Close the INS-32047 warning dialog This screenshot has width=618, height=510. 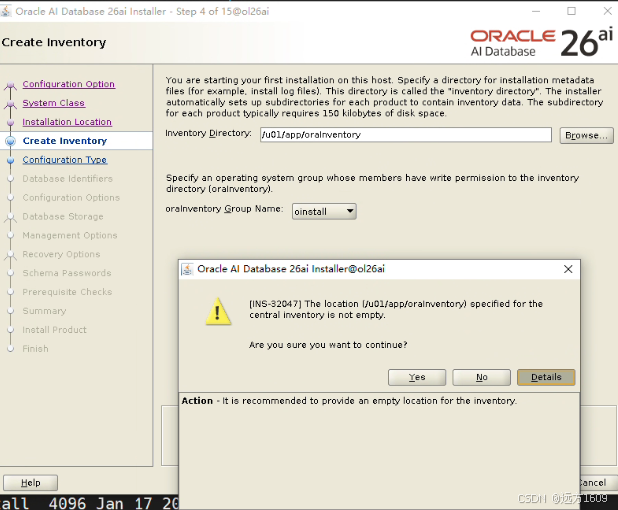tap(568, 269)
